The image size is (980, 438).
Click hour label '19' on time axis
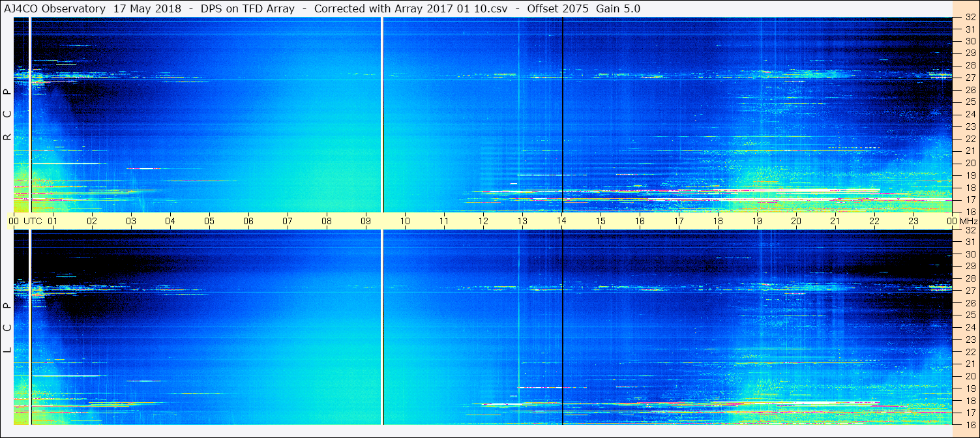tap(757, 221)
